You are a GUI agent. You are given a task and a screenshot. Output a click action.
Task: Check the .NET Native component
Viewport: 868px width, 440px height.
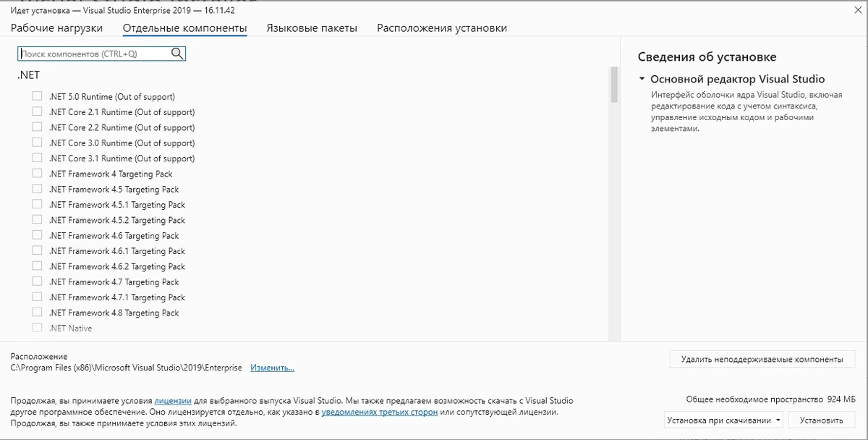[37, 328]
